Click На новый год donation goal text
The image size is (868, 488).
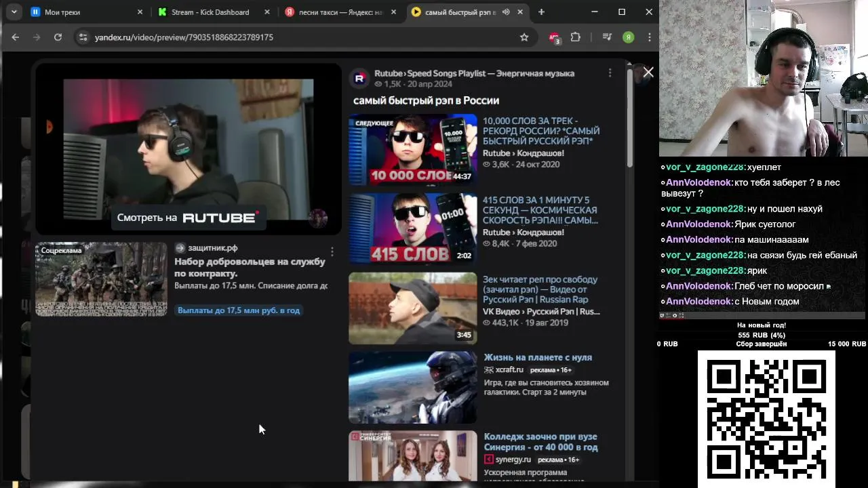coord(762,325)
